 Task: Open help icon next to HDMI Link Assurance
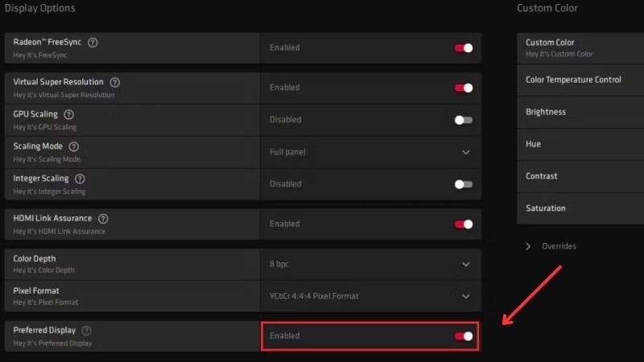(103, 219)
